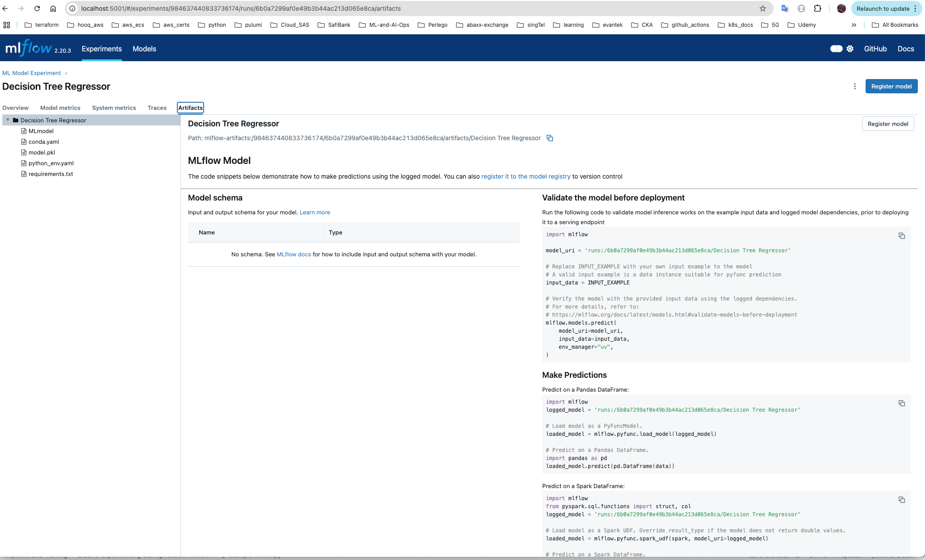Toggle the dark mode switch
The width and height of the screenshot is (925, 560).
(x=836, y=49)
